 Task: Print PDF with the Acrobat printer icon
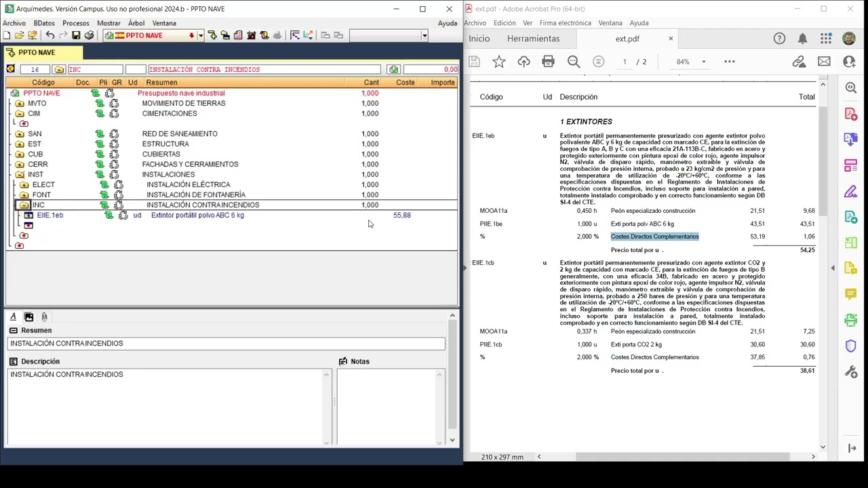pyautogui.click(x=549, y=62)
